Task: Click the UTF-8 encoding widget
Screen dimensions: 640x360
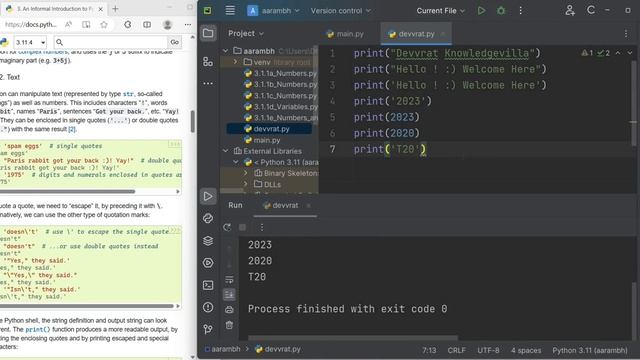Action: (x=488, y=350)
